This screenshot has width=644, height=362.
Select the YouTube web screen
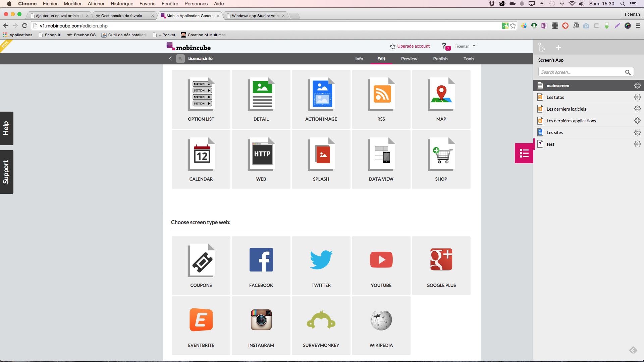(381, 265)
